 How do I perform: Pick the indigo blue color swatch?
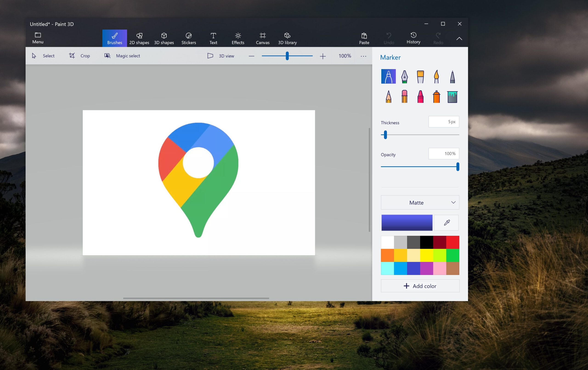point(413,268)
